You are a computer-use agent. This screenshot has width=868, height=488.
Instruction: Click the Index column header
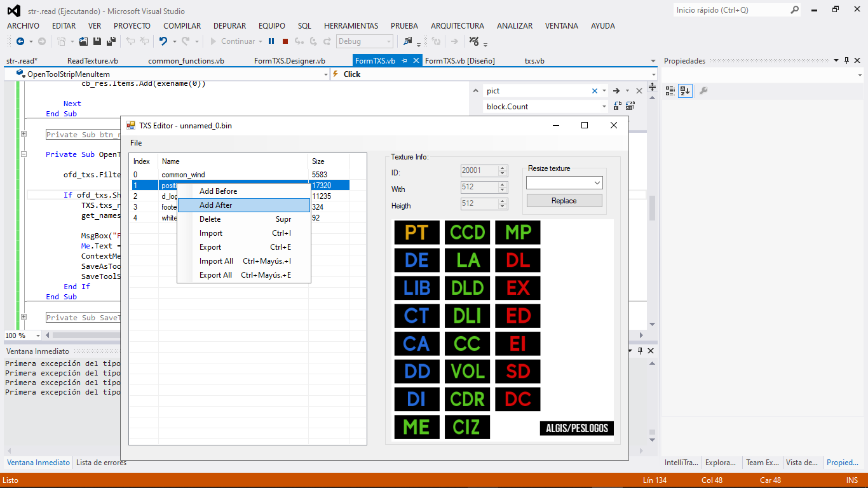(x=144, y=161)
